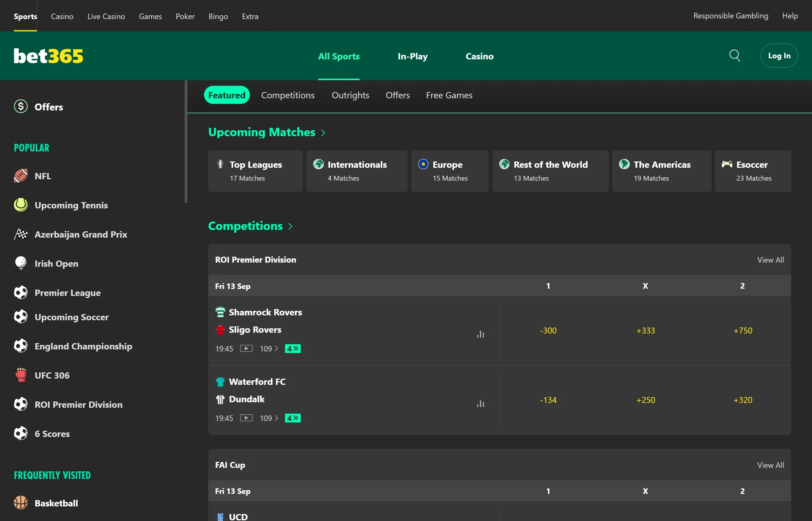Click the Sligo Rovers red jersey icon
812x521 pixels.
(x=220, y=330)
